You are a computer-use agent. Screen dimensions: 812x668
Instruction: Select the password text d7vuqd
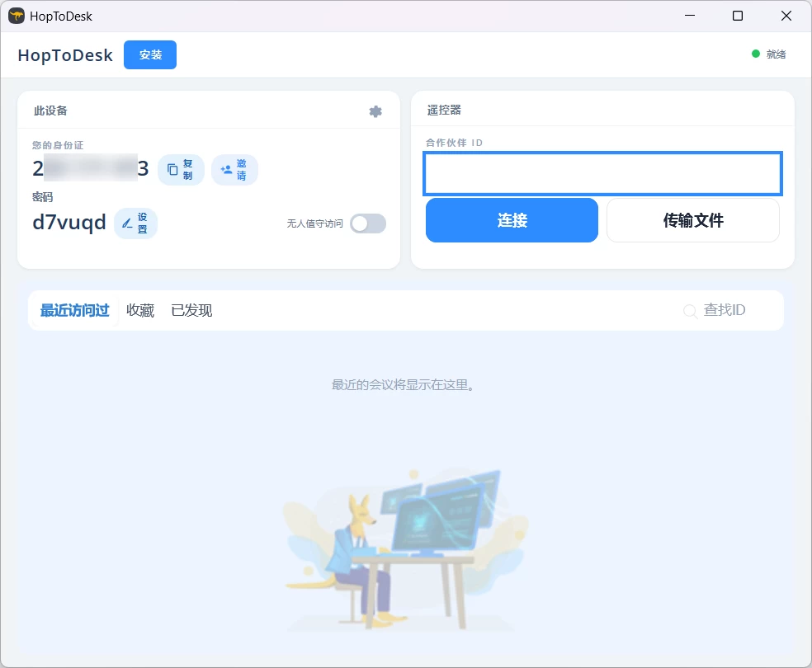(x=68, y=222)
